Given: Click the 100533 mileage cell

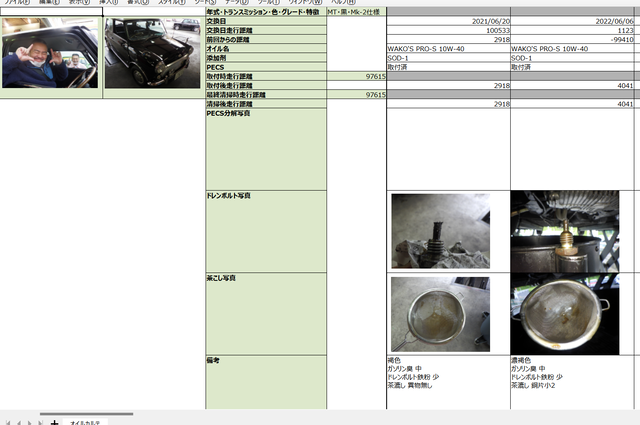Looking at the screenshot, I should click(x=449, y=30).
